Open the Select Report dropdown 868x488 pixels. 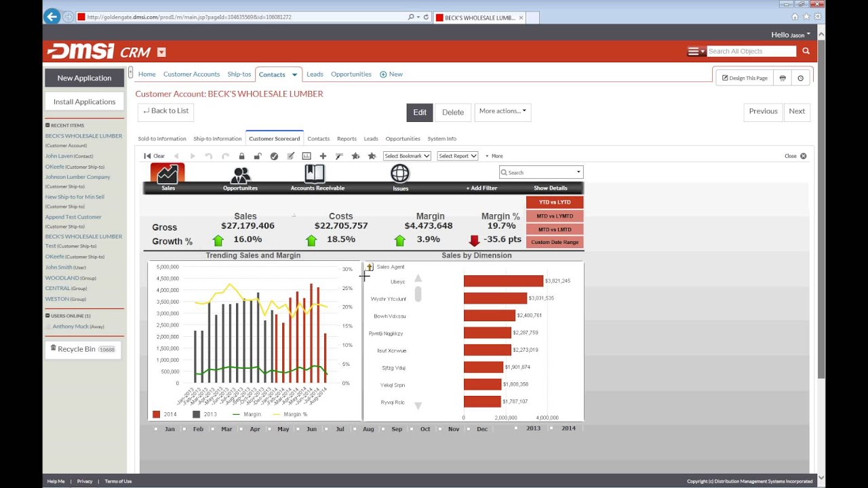[458, 156]
